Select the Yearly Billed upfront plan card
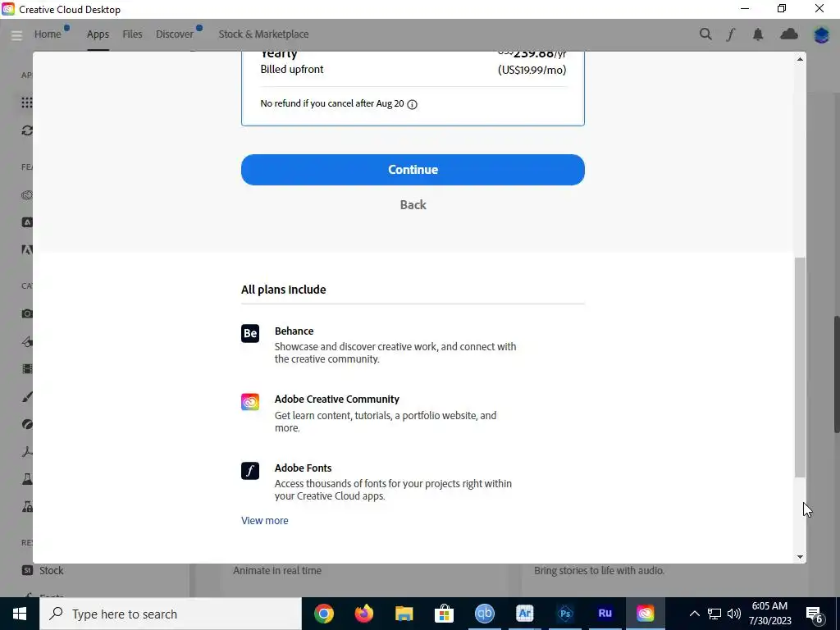Image resolution: width=840 pixels, height=630 pixels. click(413, 89)
